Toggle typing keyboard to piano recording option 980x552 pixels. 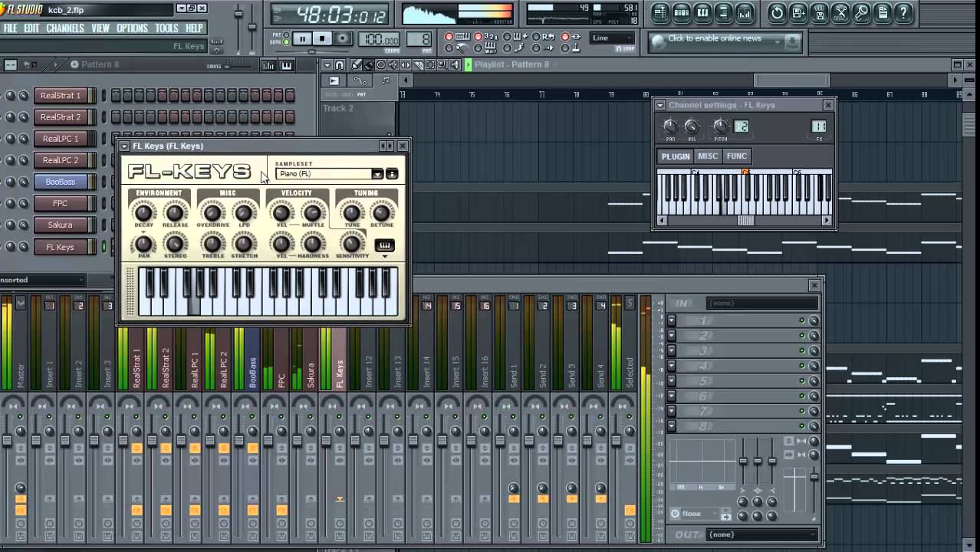tap(450, 37)
